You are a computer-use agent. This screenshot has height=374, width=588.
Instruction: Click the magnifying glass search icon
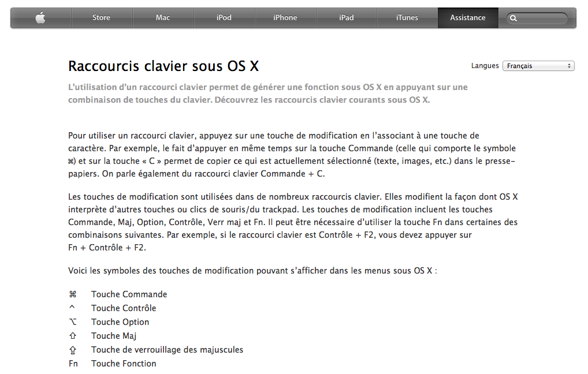pos(513,18)
